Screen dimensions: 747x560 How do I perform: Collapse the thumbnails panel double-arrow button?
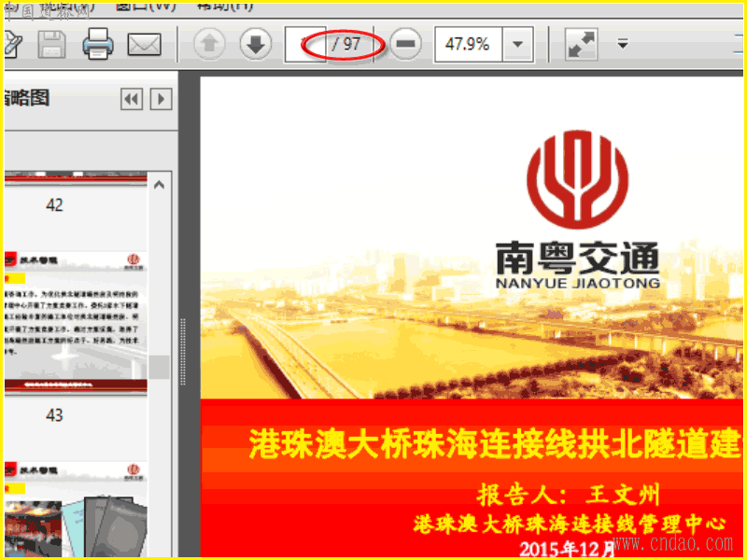[132, 99]
